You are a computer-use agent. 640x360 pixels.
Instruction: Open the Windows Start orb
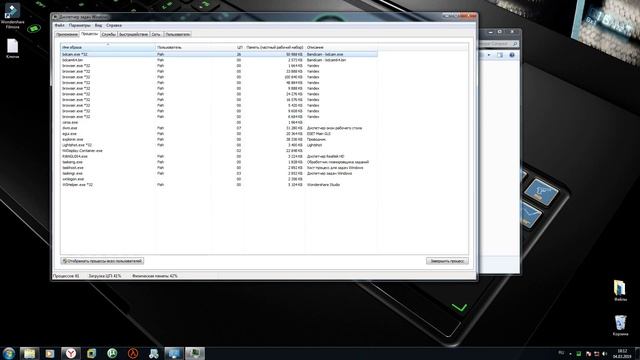9,353
